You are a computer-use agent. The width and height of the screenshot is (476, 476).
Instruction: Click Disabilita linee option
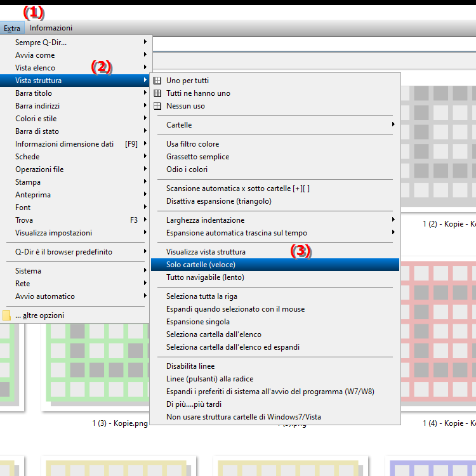275,366
